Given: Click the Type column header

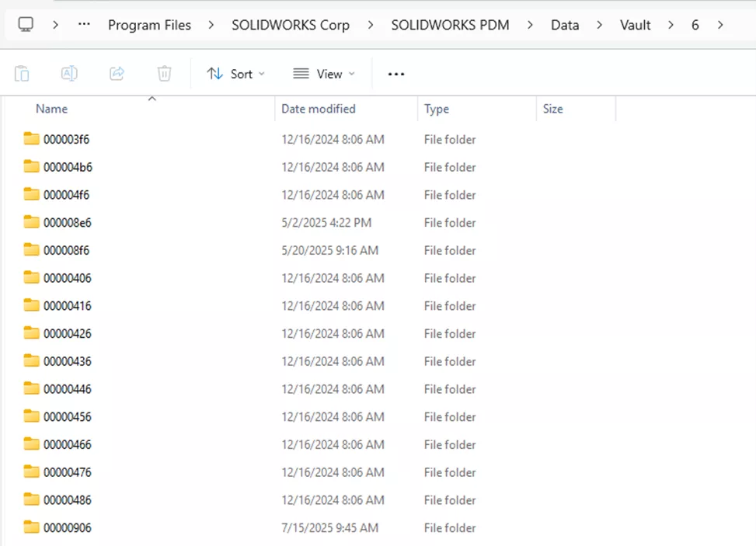Looking at the screenshot, I should point(436,109).
